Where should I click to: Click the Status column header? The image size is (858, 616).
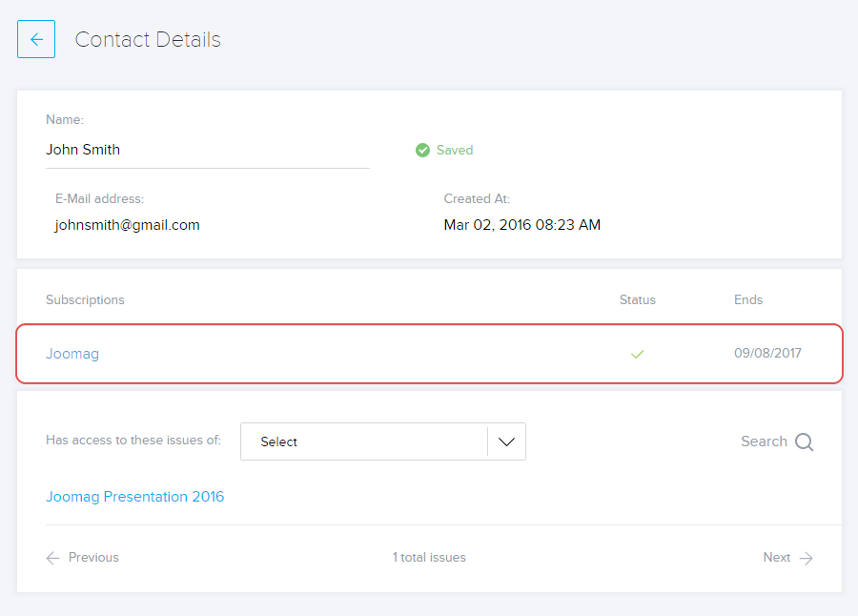[x=638, y=299]
